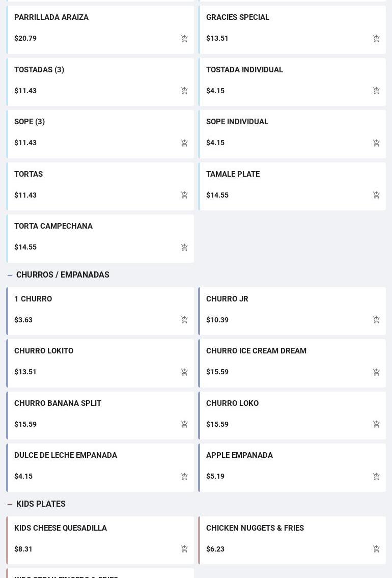Collapse the Churros / Empanadas section
The width and height of the screenshot is (392, 578).
[10, 275]
